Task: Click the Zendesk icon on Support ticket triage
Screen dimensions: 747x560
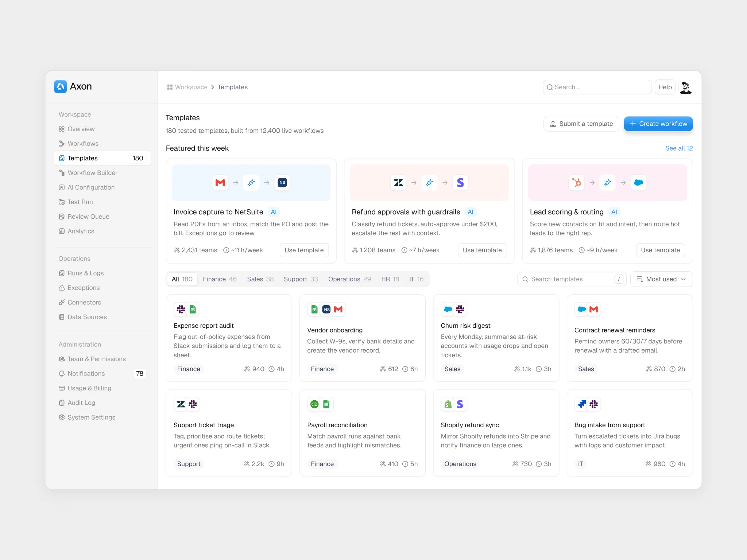Action: click(x=181, y=404)
